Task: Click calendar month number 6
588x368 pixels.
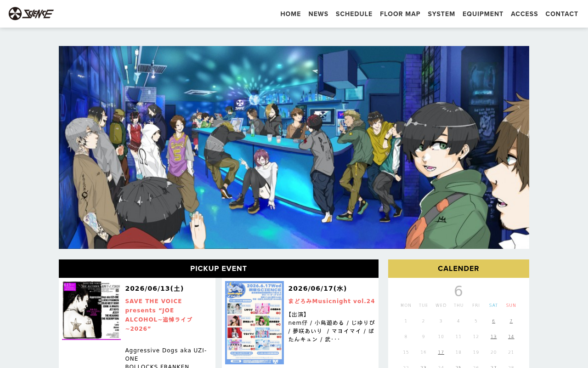Action: point(458,291)
